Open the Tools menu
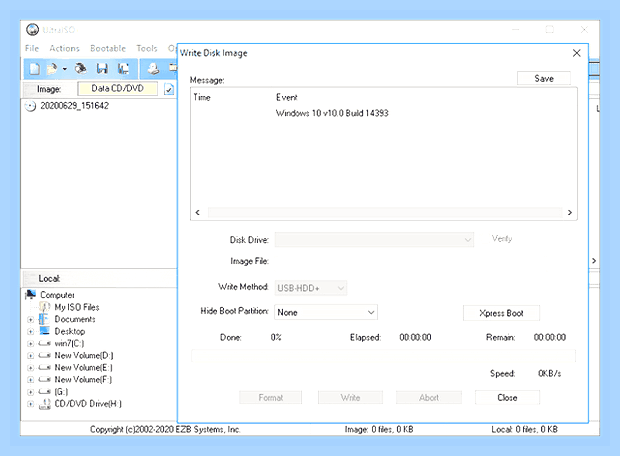 click(147, 48)
